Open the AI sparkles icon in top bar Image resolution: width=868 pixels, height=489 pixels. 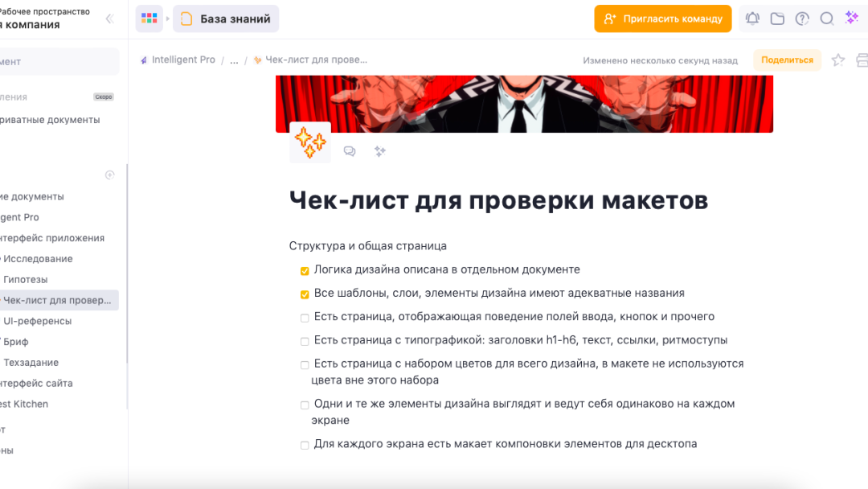point(852,18)
